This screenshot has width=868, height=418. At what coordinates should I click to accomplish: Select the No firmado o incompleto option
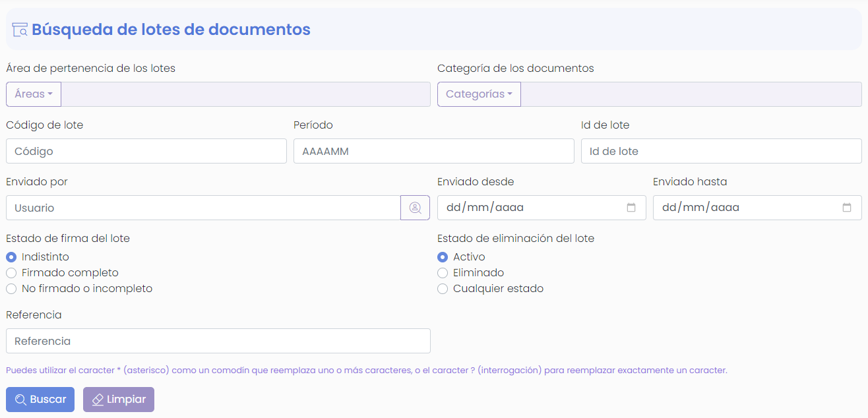(x=11, y=288)
